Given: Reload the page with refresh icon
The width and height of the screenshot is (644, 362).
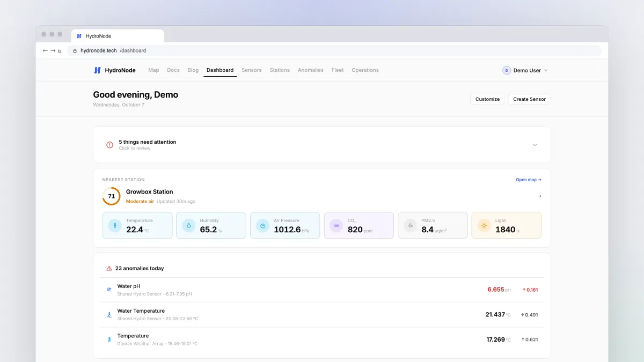Looking at the screenshot, I should click(x=60, y=51).
